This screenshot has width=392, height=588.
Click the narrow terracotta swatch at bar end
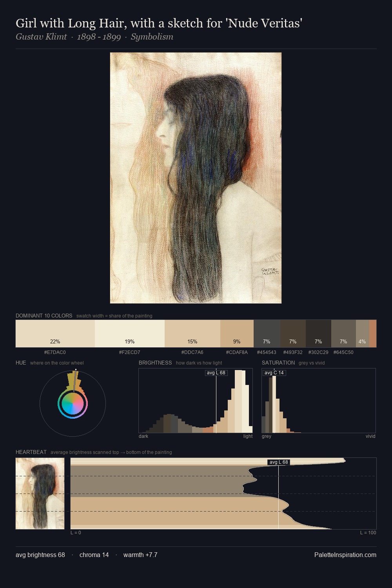(373, 334)
